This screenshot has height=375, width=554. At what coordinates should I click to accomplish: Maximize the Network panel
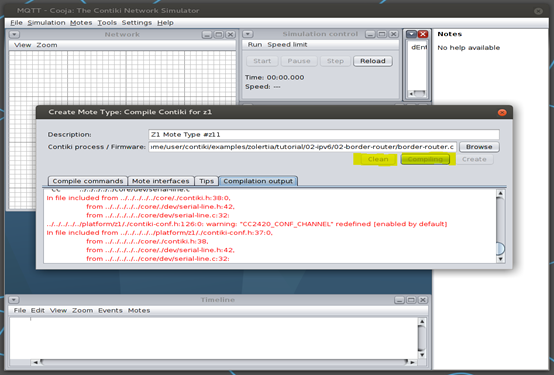[x=219, y=34]
